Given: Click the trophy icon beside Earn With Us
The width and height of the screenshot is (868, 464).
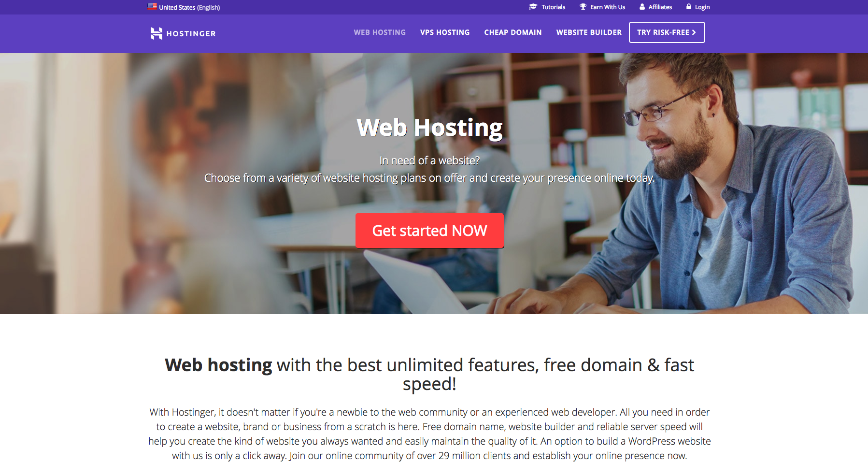Looking at the screenshot, I should pyautogui.click(x=583, y=7).
